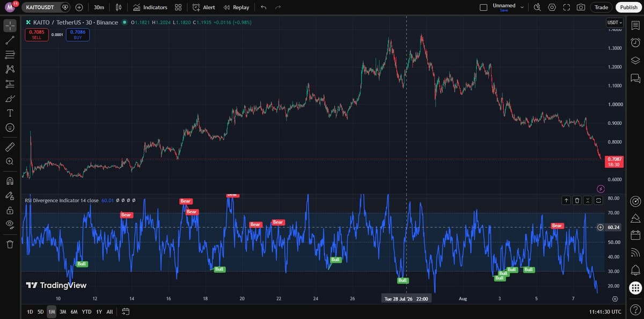This screenshot has width=644, height=319.
Task: Start bar Replay mode
Action: click(x=236, y=8)
